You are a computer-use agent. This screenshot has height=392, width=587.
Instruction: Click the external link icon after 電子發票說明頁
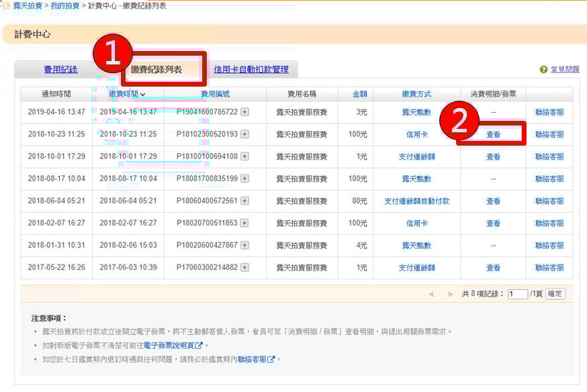[x=199, y=346]
